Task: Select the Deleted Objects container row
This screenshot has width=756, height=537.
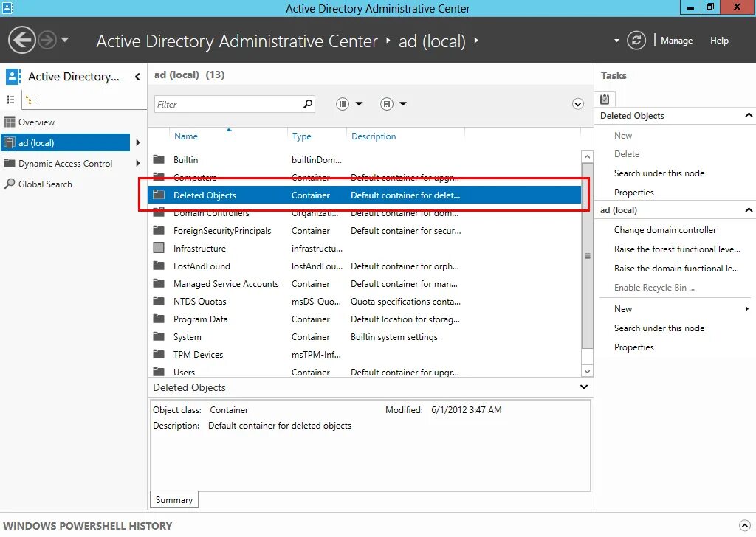Action: (364, 195)
